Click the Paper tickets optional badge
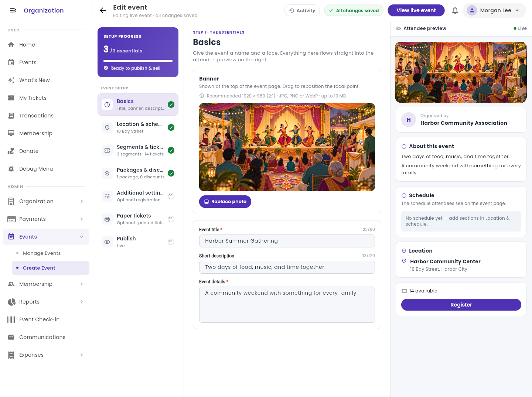 171,219
